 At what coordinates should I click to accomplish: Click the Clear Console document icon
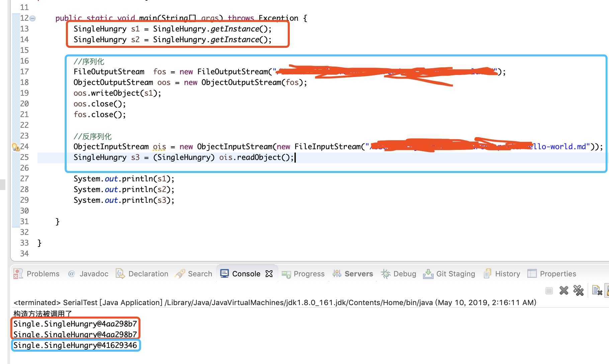(x=597, y=290)
